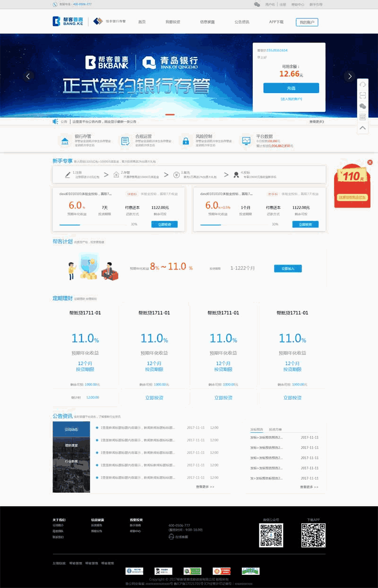Viewport: 378px width, 588px height.
Task: Click 立即投资 on the 1个月 product card
Action: click(x=306, y=225)
